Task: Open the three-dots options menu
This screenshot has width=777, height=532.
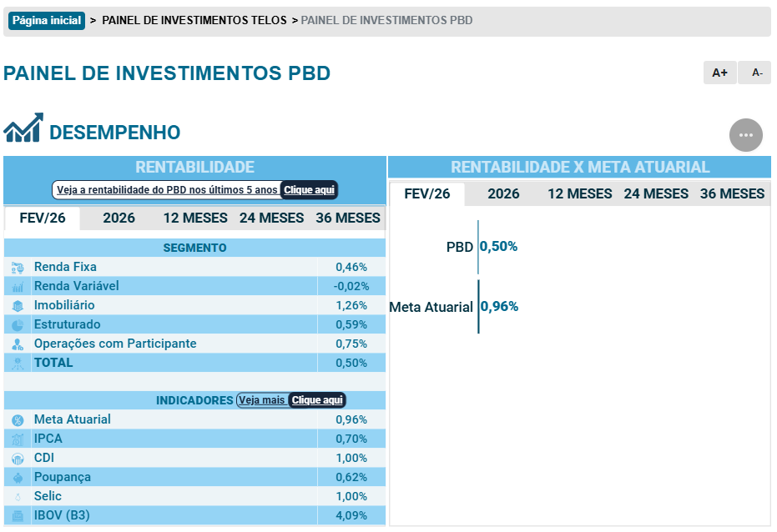Action: (745, 135)
